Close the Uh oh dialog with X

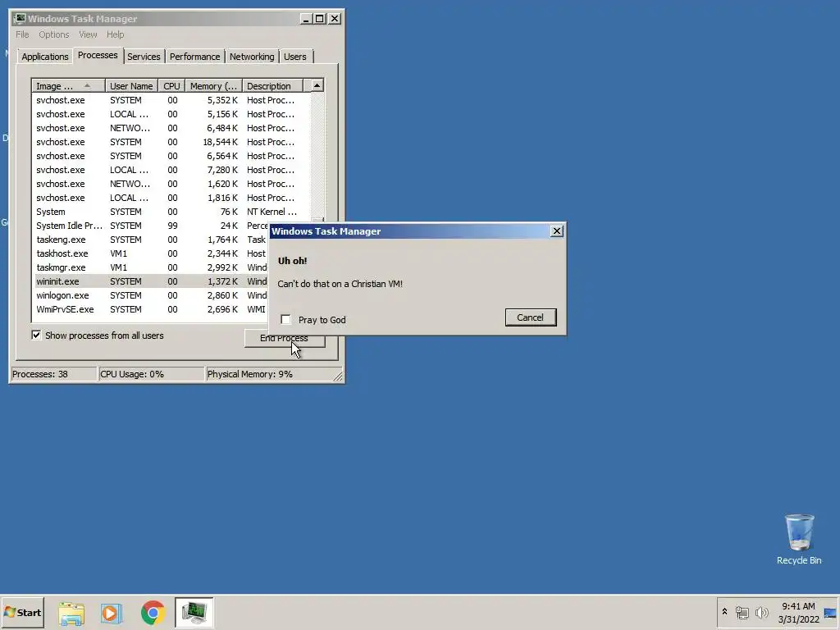(557, 231)
